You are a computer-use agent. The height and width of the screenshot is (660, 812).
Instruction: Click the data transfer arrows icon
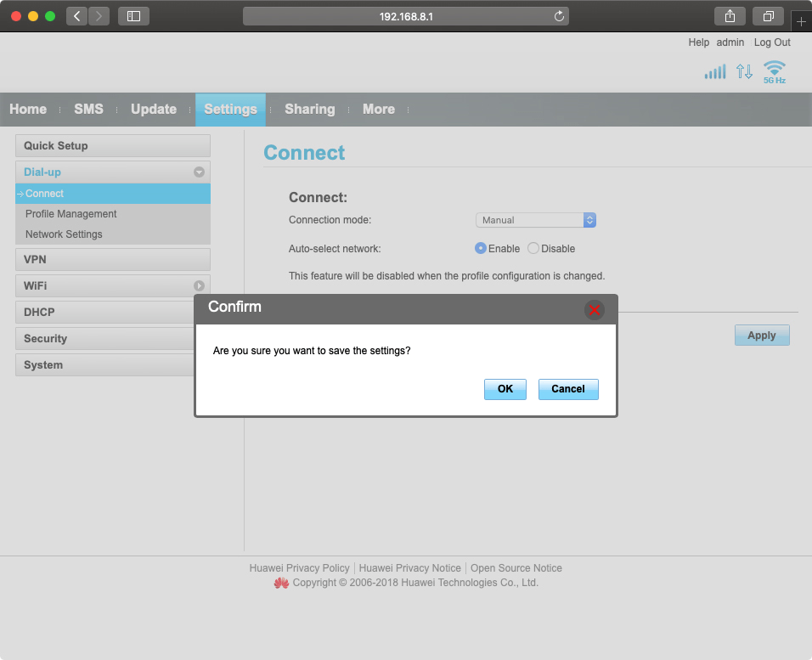pyautogui.click(x=744, y=72)
